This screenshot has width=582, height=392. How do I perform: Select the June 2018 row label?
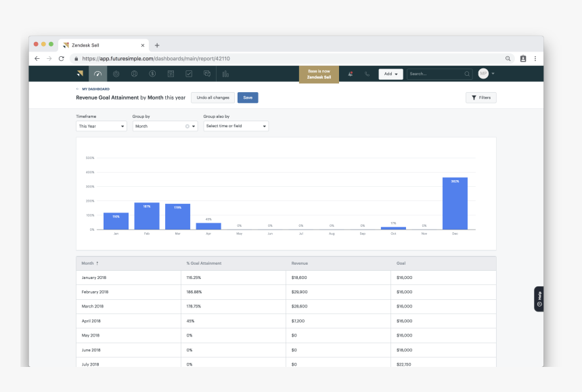[91, 350]
